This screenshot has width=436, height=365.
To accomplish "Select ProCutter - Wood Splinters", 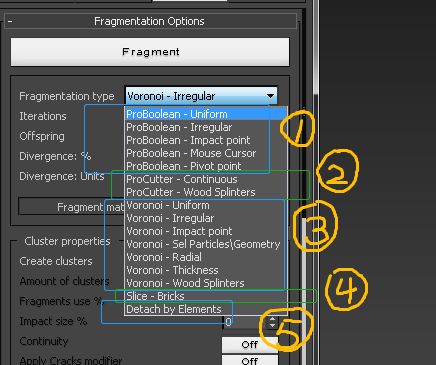I will [206, 192].
